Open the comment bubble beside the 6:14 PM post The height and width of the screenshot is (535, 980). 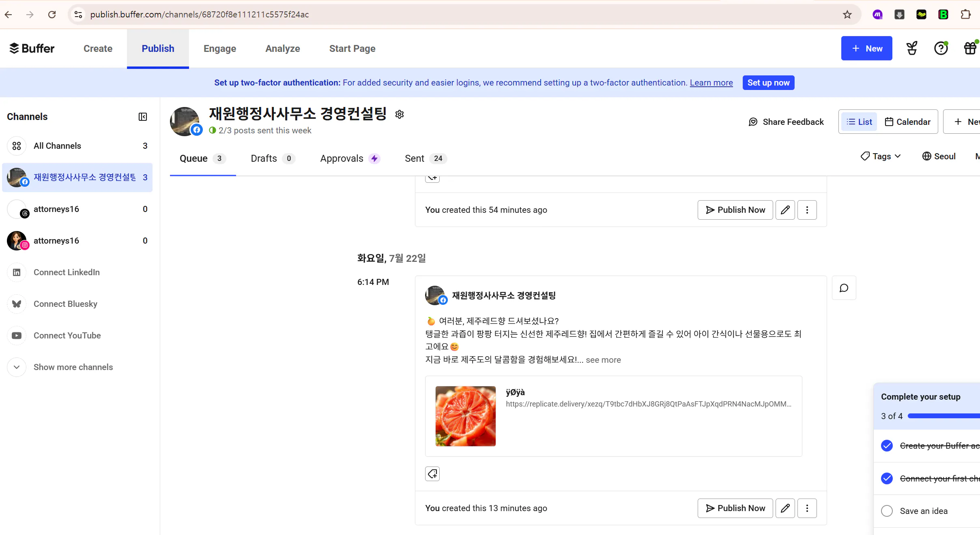click(x=844, y=288)
